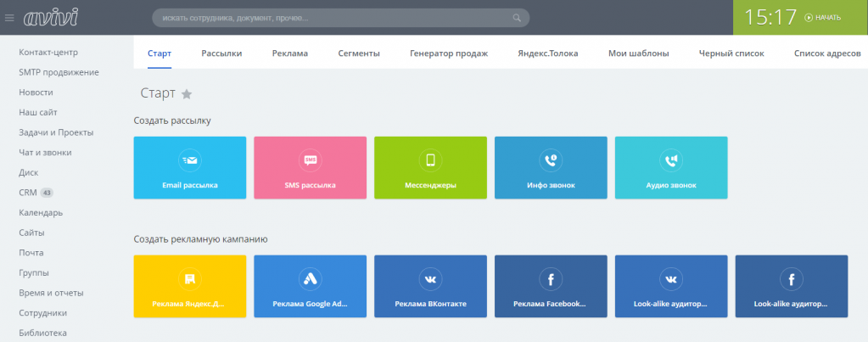Screen dimensions: 868x342
Task: Open Диск in sidebar
Action: pyautogui.click(x=29, y=172)
